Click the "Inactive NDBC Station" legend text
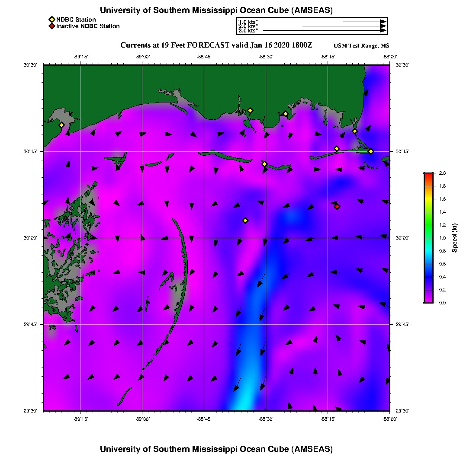476x454 pixels. click(88, 26)
